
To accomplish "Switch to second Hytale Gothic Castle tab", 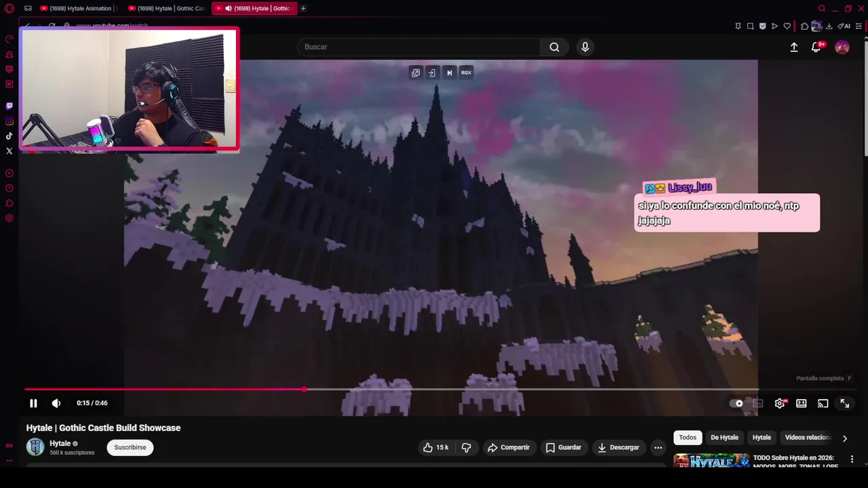I will coord(168,8).
